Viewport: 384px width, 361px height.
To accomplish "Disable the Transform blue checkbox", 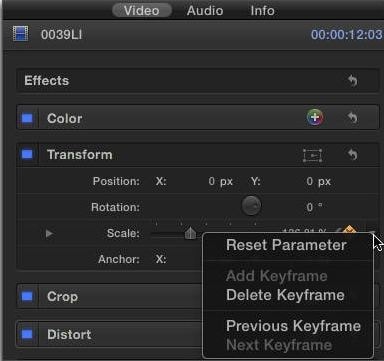I will pyautogui.click(x=27, y=154).
